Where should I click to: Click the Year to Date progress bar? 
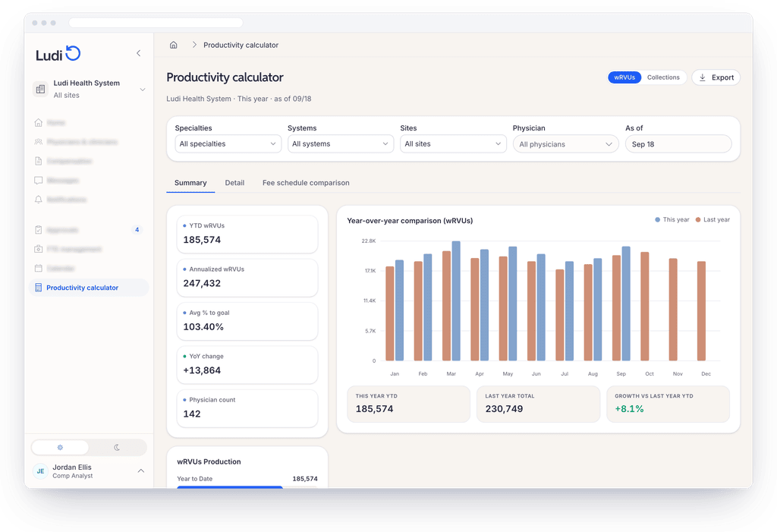coord(247,487)
